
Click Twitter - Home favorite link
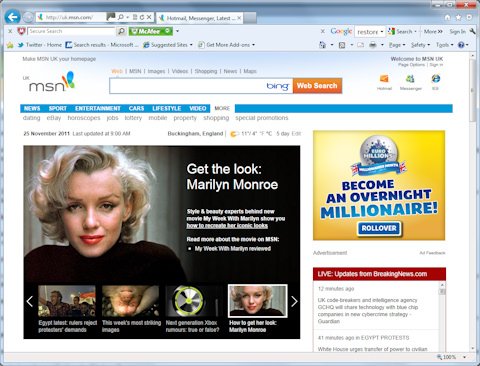tap(40, 45)
